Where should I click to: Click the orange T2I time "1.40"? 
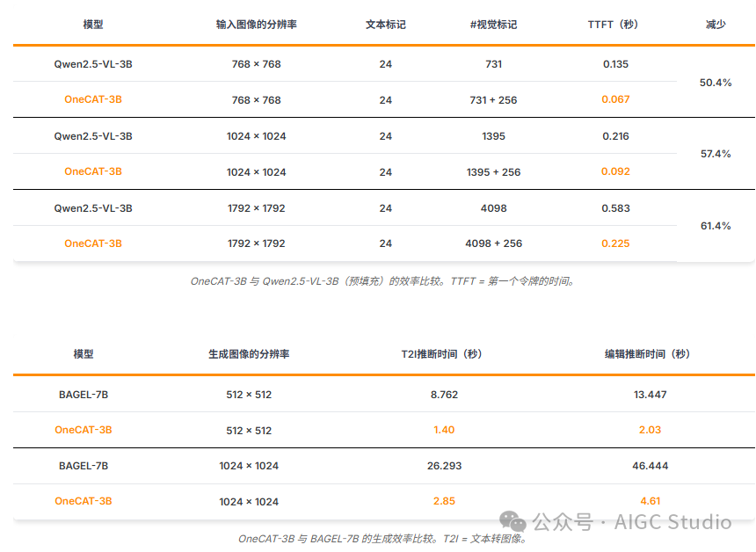pos(444,430)
